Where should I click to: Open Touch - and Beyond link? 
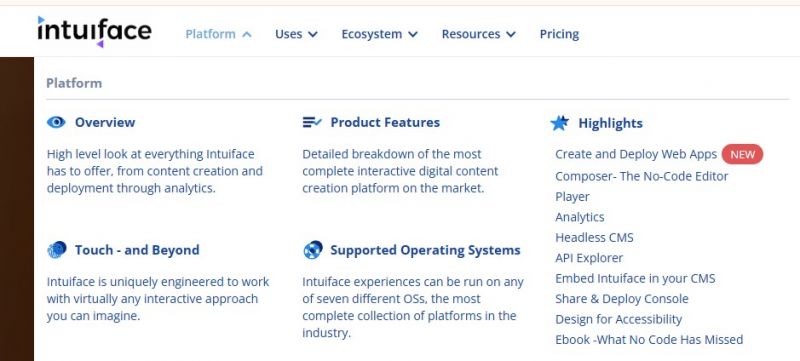pyautogui.click(x=137, y=250)
